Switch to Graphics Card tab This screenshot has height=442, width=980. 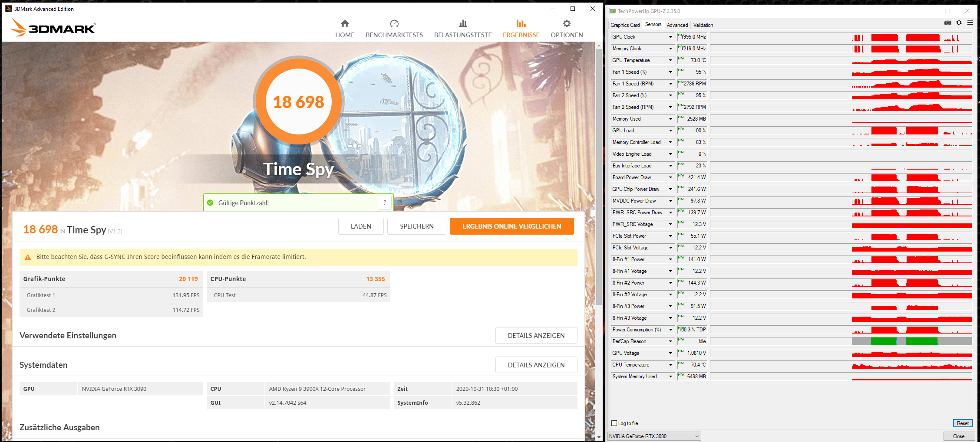point(625,25)
